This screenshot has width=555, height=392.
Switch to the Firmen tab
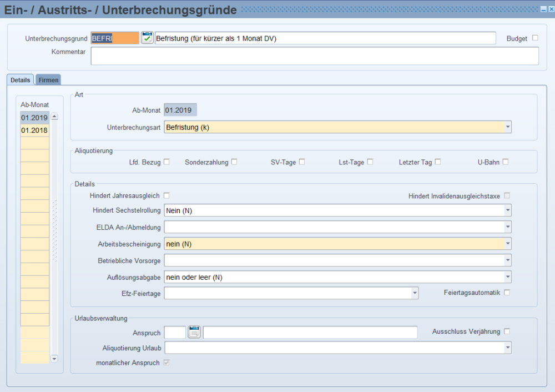point(48,79)
